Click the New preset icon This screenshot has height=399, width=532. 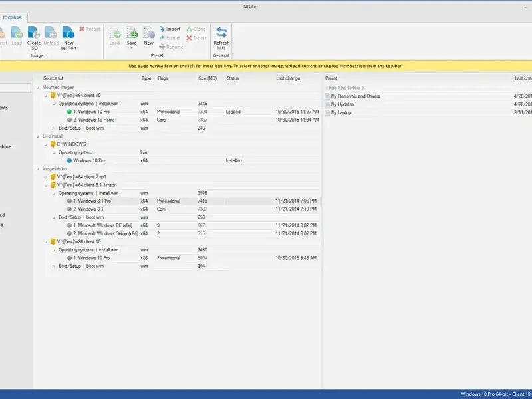[149, 33]
